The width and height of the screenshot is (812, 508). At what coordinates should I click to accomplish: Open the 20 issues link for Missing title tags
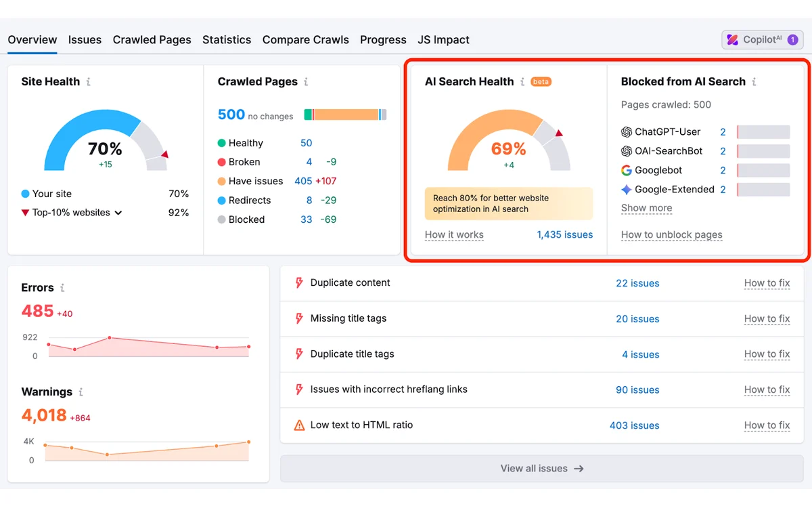637,319
